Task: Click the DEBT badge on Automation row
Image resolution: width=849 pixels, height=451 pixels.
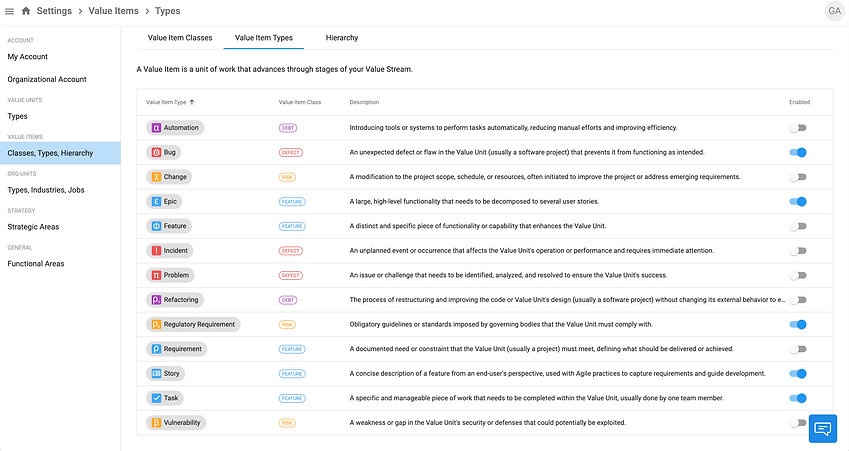Action: click(x=288, y=128)
